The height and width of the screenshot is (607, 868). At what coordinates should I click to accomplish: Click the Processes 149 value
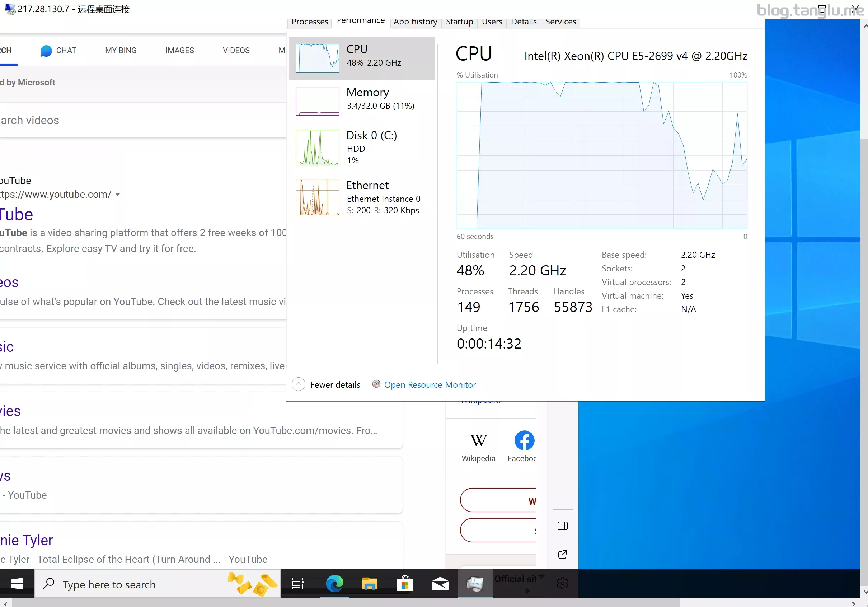pos(469,307)
